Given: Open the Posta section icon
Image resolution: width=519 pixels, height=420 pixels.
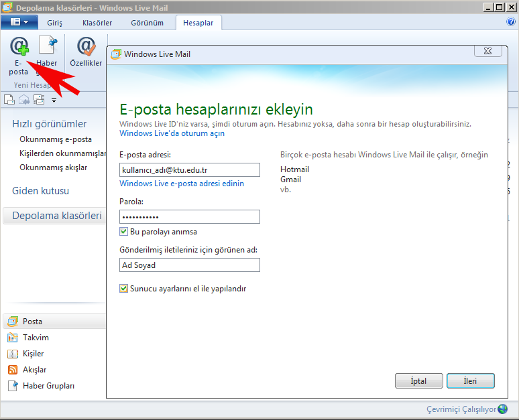Looking at the screenshot, I should click(13, 321).
